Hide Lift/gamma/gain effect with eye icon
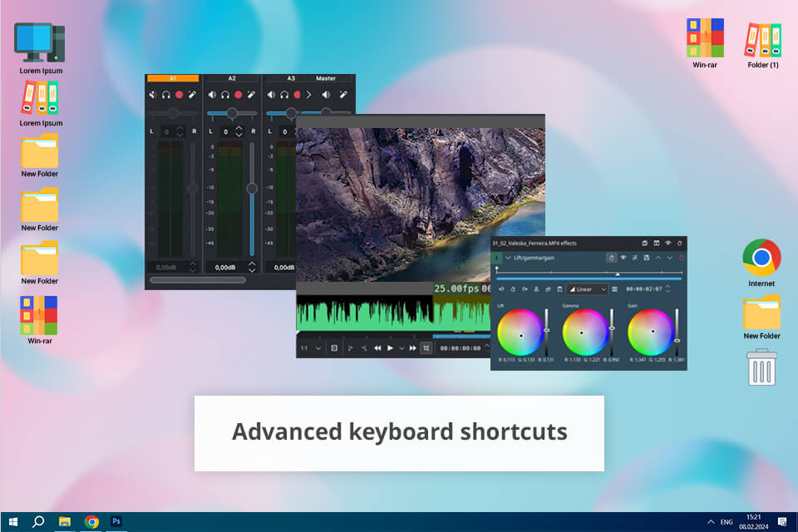 click(x=623, y=259)
